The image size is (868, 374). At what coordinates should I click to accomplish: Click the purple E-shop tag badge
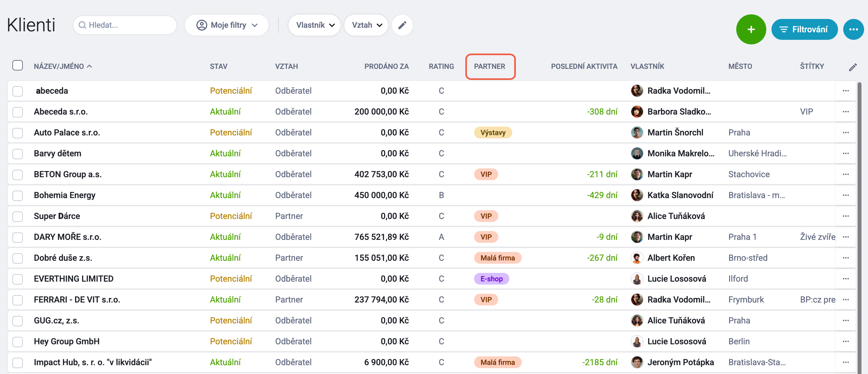(x=491, y=279)
